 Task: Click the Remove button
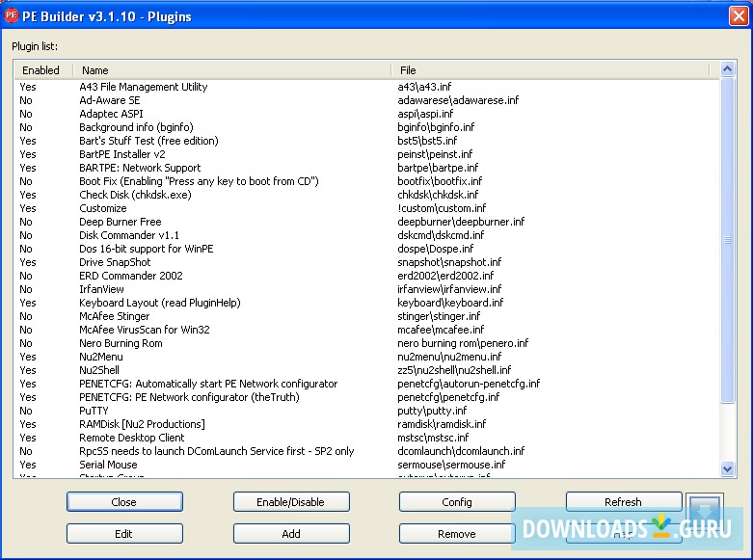457,534
